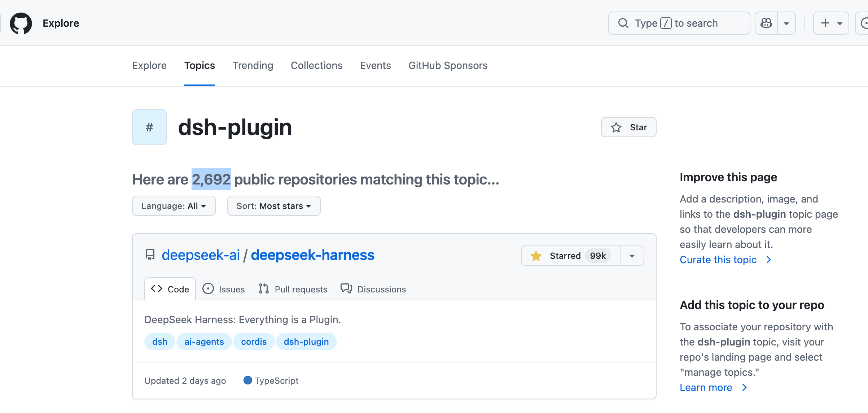Click the 'Add this topic to your repo' heading
868x413 pixels.
(752, 305)
